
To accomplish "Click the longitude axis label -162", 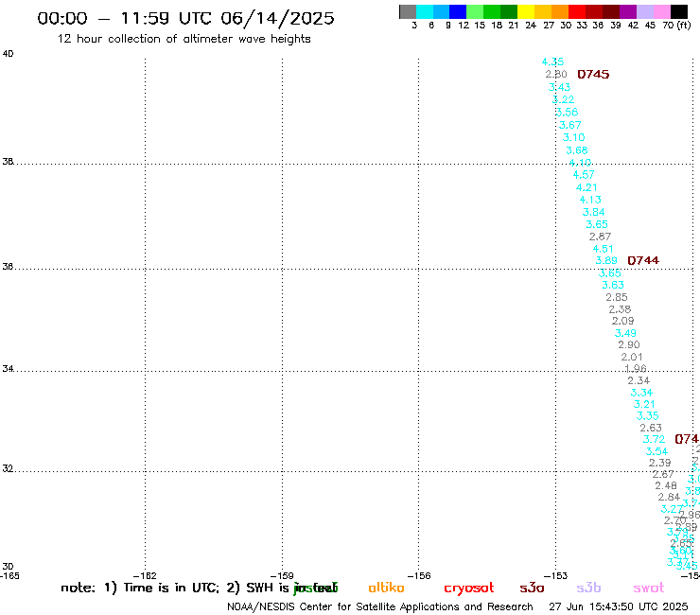I will tap(145, 575).
